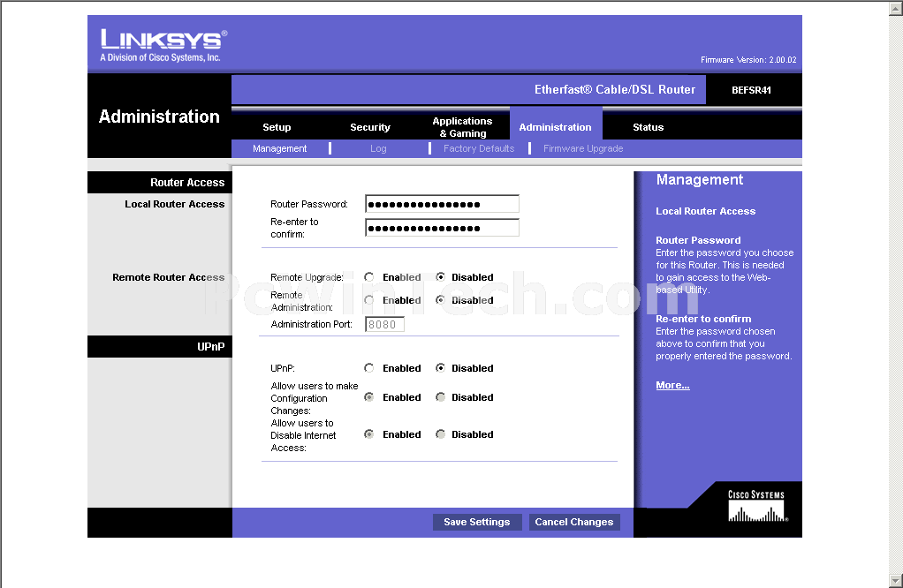
Task: Click the page scrollbar down arrow
Action: (896, 581)
